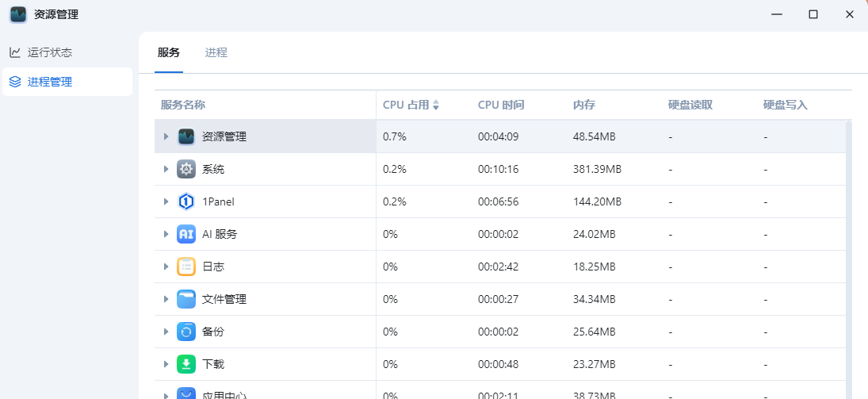
Task: Click the AI 服务 icon
Action: pyautogui.click(x=186, y=234)
